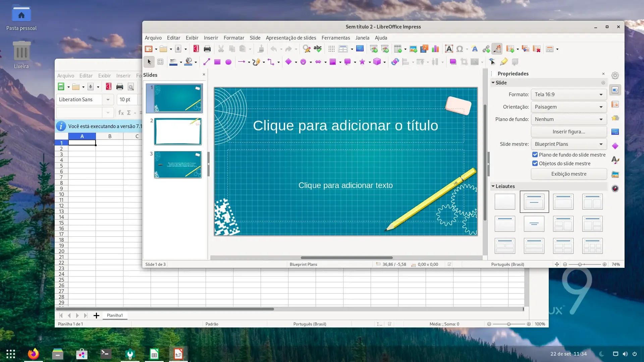
Task: Insert Fontwork text
Action: pyautogui.click(x=475, y=49)
